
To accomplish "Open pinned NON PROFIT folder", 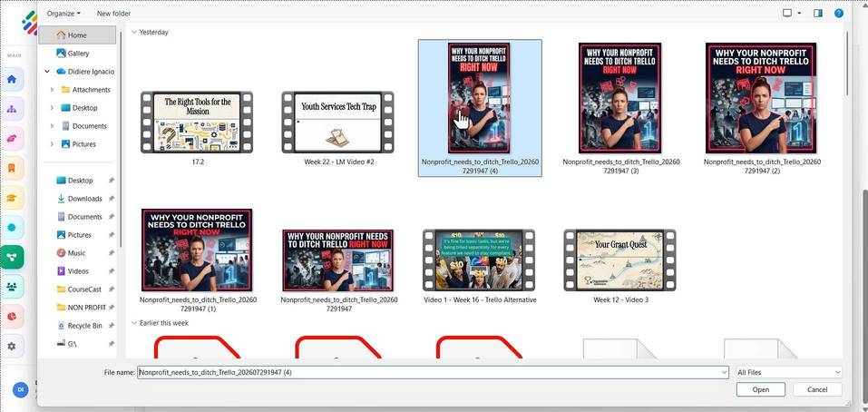I will [86, 308].
